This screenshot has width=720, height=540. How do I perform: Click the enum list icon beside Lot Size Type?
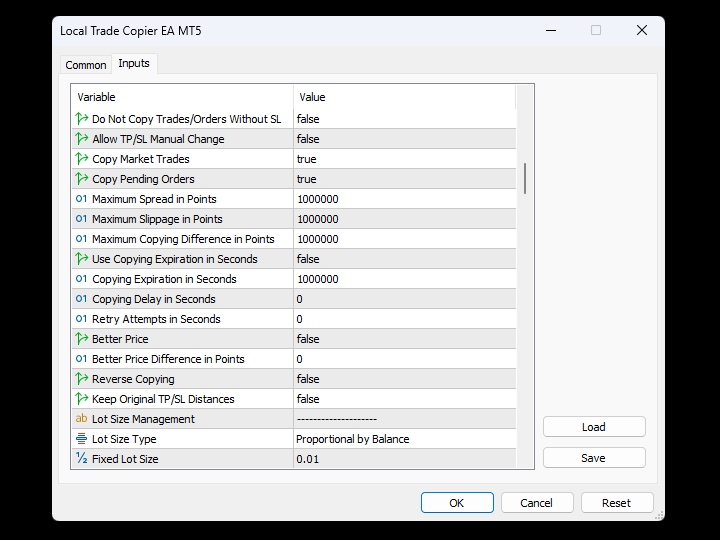81,439
